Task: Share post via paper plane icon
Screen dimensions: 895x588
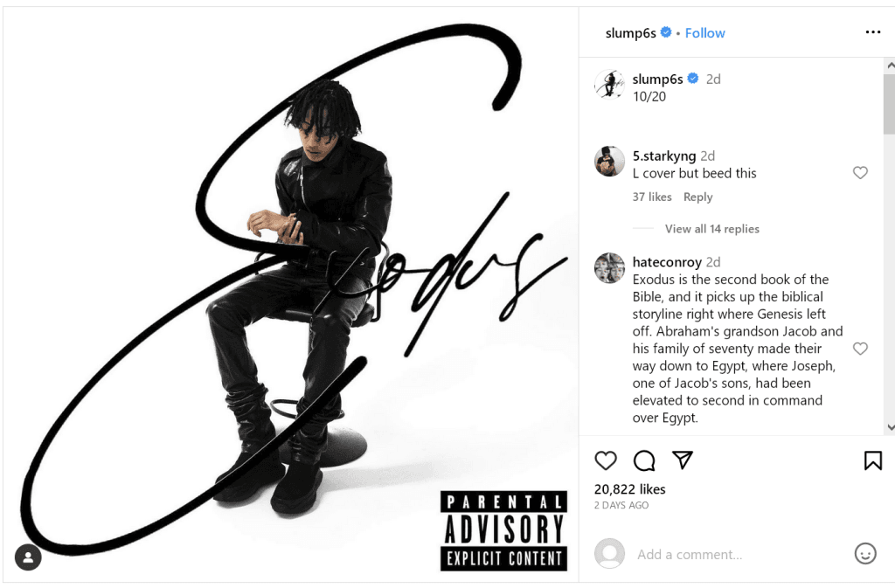Action: click(x=682, y=460)
